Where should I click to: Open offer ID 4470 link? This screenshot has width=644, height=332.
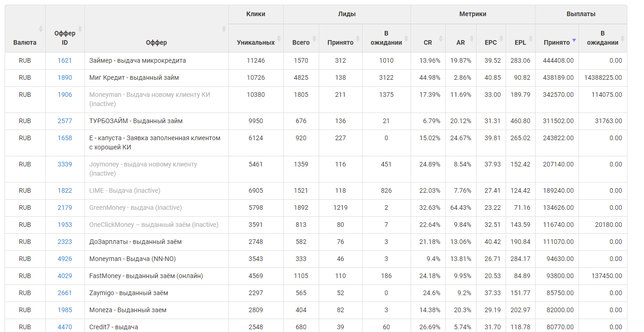click(x=65, y=327)
